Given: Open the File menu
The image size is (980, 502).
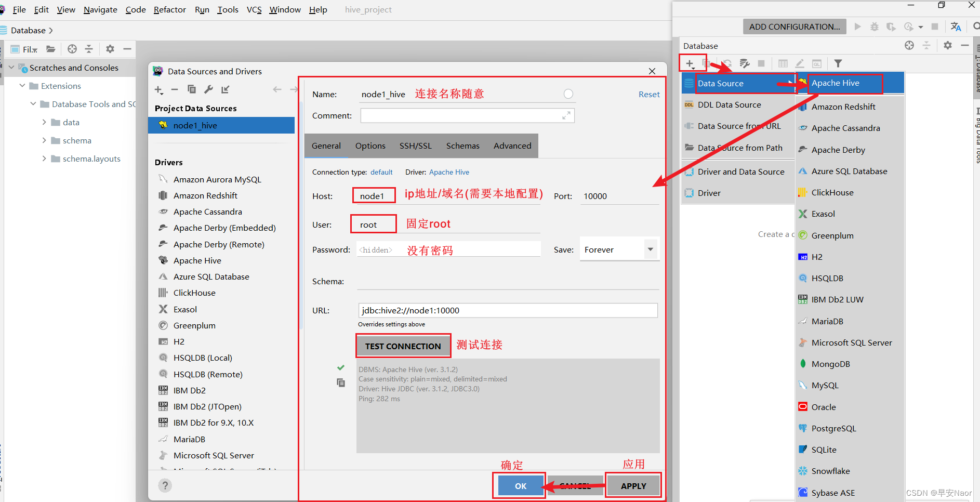Looking at the screenshot, I should coord(19,9).
